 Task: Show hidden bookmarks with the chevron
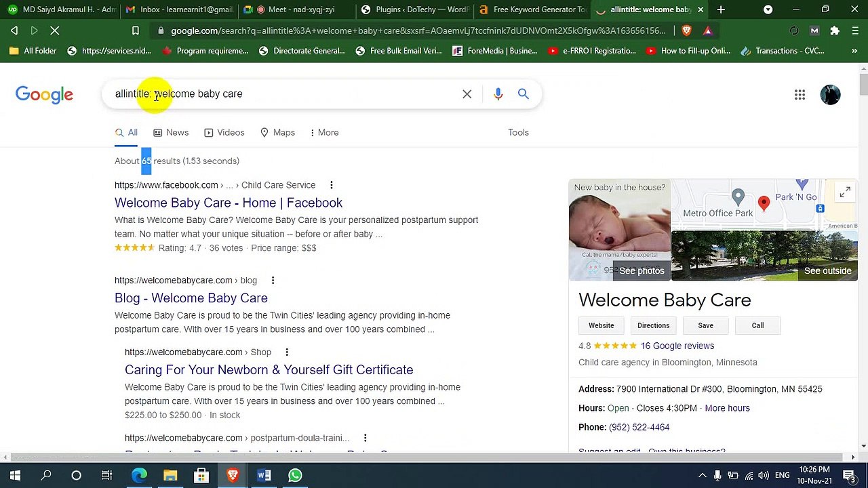tap(853, 51)
